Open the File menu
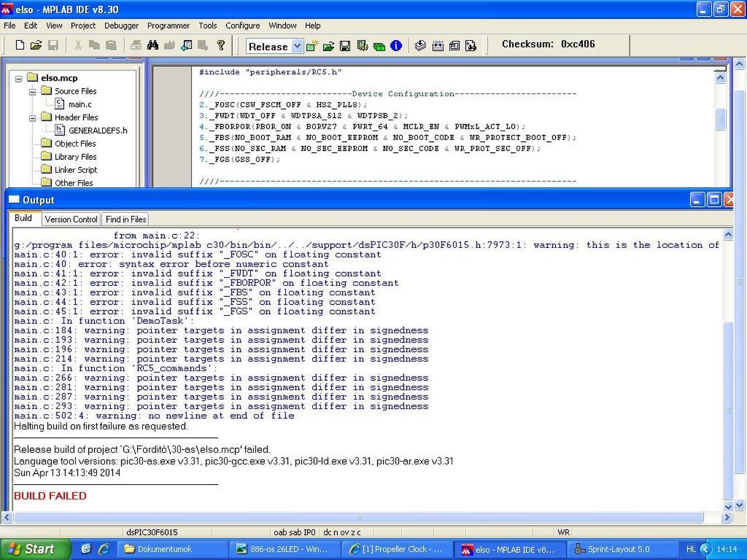The image size is (747, 560). click(x=10, y=26)
